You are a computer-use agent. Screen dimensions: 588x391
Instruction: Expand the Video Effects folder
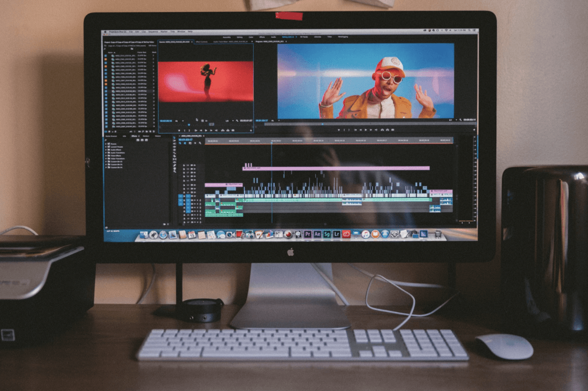pos(106,156)
